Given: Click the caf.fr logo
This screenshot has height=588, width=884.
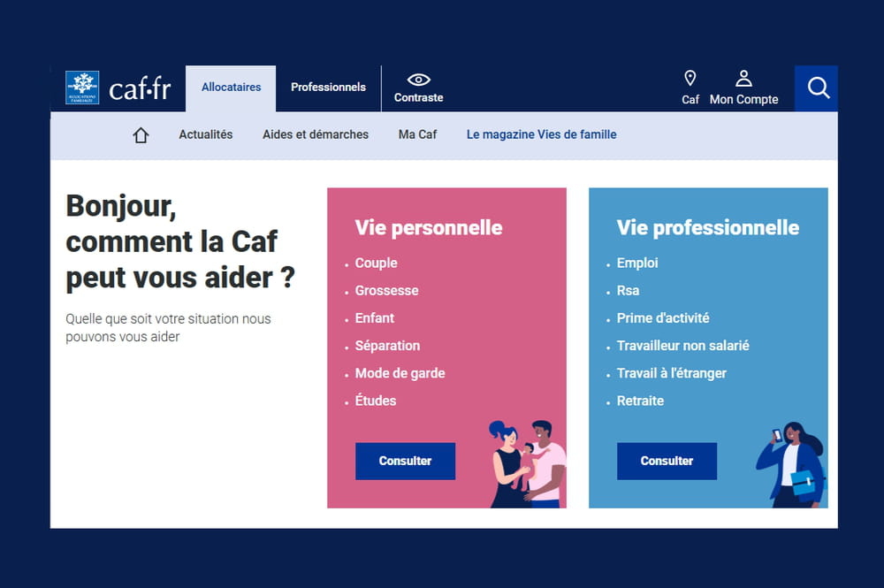Looking at the screenshot, I should [x=118, y=88].
